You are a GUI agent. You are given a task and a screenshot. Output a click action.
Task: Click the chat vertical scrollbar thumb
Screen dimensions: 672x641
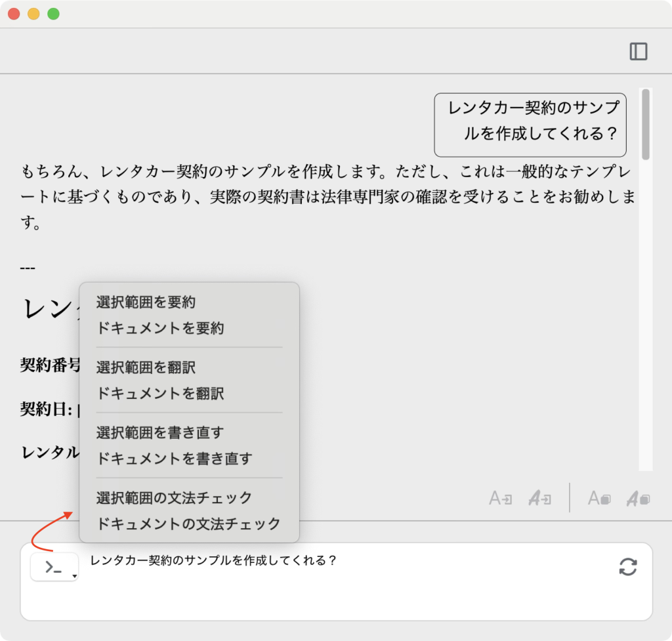pyautogui.click(x=646, y=124)
